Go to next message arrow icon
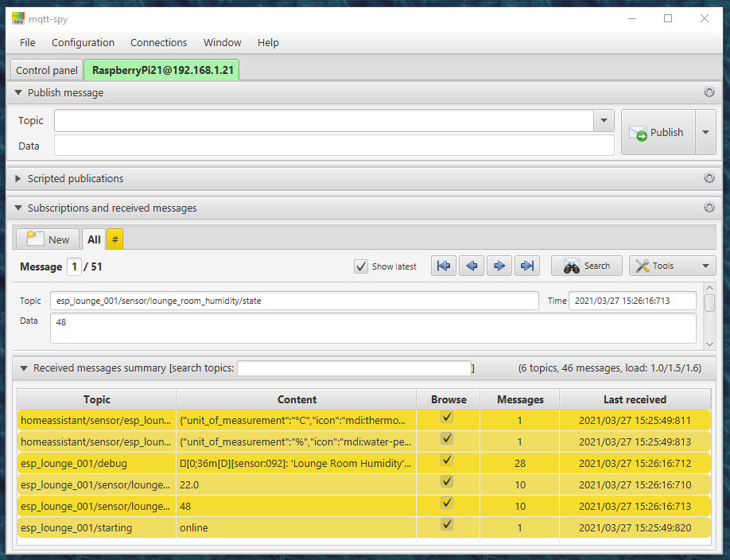730x560 pixels. [x=499, y=266]
